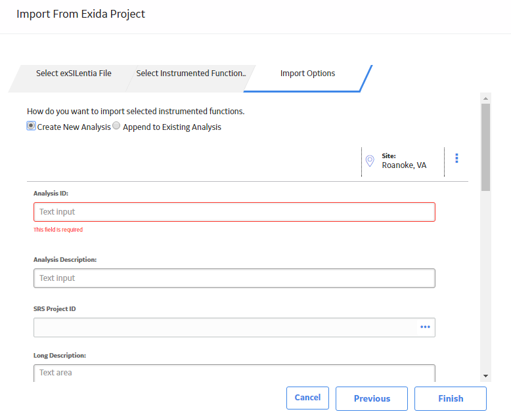Image resolution: width=511 pixels, height=420 pixels.
Task: Click the SRS Project ID ellipsis icon
Action: 425,327
